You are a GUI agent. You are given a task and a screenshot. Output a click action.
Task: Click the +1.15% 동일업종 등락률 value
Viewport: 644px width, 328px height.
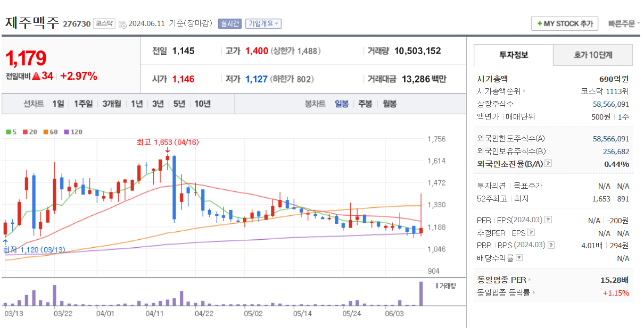click(616, 292)
